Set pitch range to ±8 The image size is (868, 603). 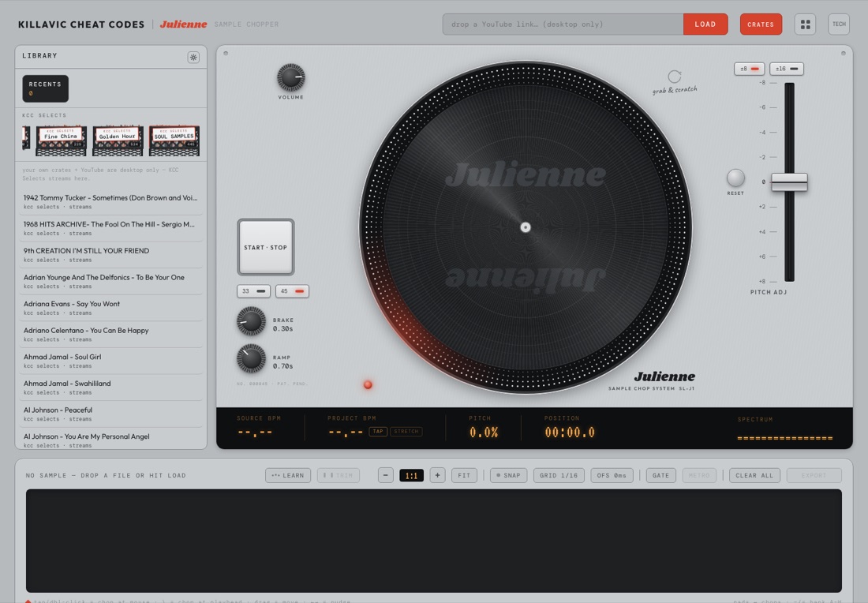point(749,69)
